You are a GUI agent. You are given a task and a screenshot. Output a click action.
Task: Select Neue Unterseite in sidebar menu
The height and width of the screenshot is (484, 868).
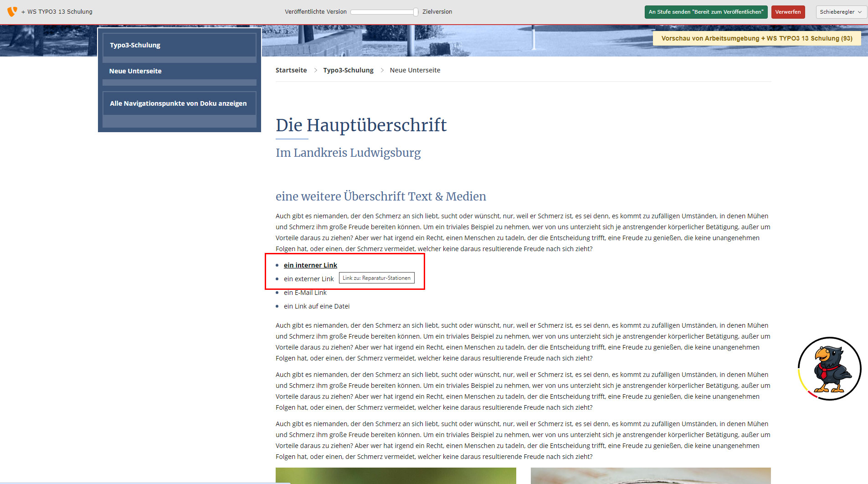135,71
